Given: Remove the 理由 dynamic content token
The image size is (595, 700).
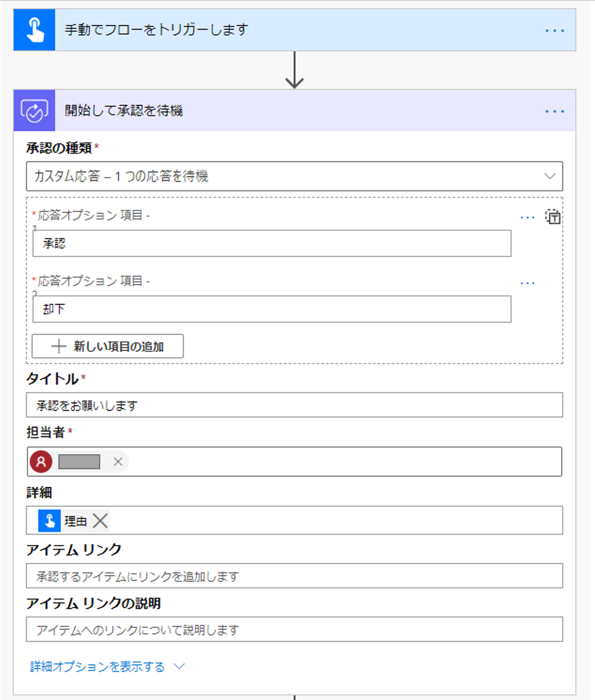Looking at the screenshot, I should point(100,520).
